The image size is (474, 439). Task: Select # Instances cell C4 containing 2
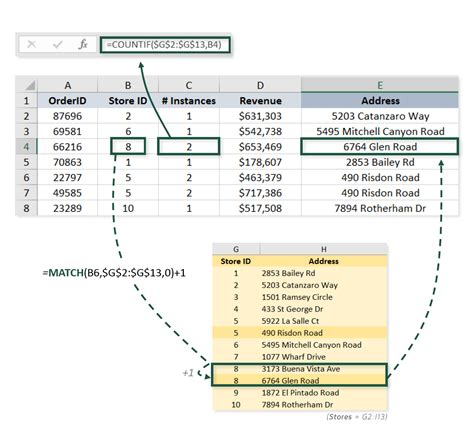point(189,147)
